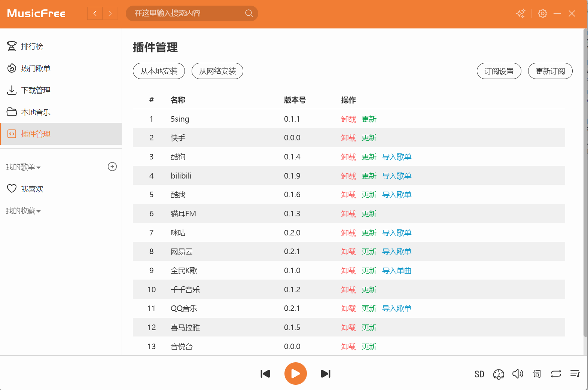Viewport: 588px width, 390px height.
Task: Click the 名称 column header
Action: (x=178, y=100)
